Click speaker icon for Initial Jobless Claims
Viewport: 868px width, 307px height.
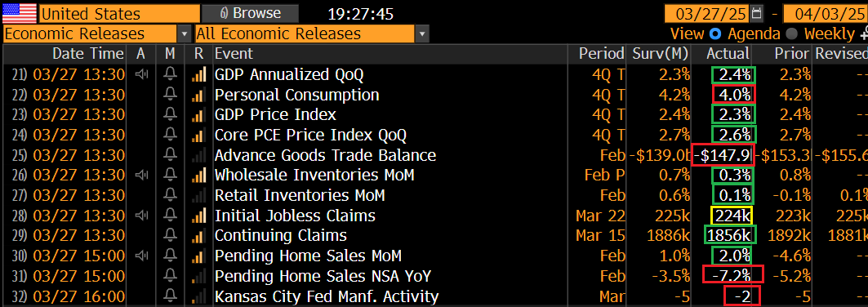click(x=142, y=216)
